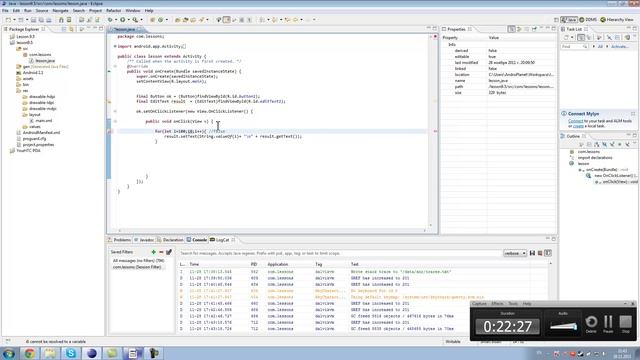
Task: Click the Debug toolbar icon
Action: pos(110,20)
